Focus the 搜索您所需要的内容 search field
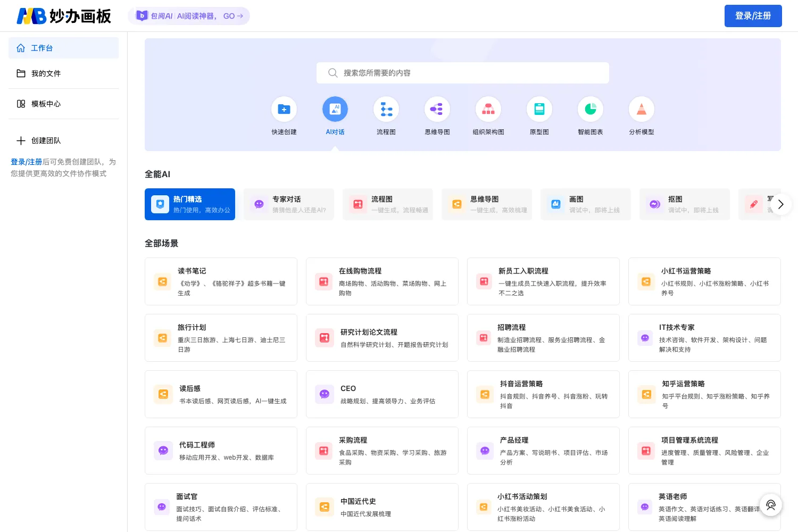 click(x=463, y=73)
